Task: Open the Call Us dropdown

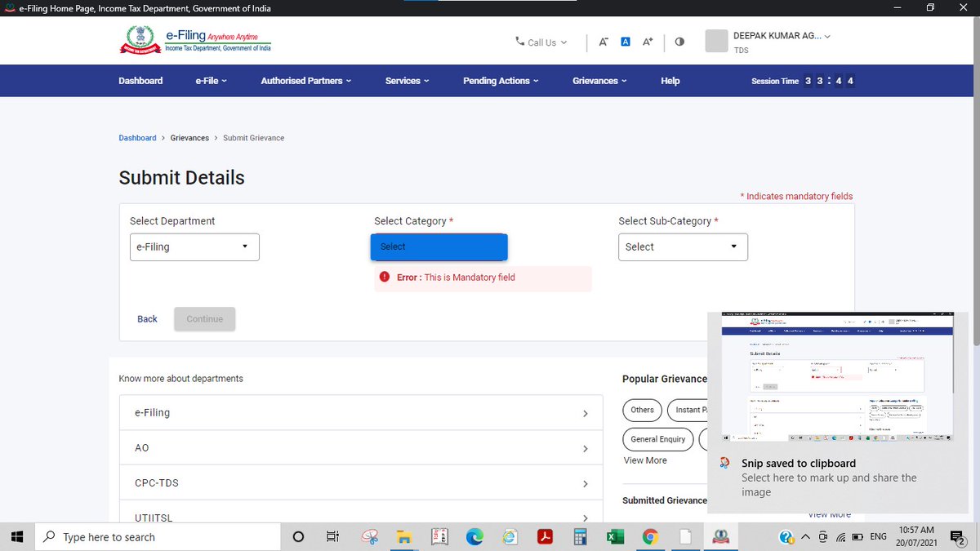Action: click(x=541, y=42)
